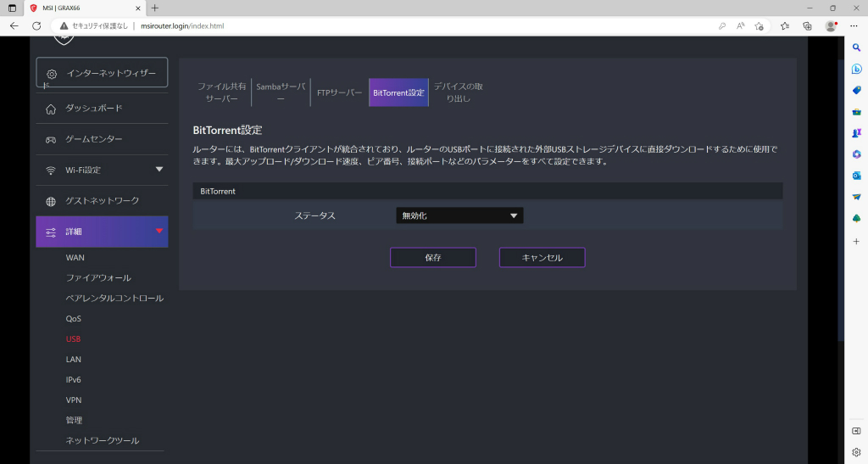The height and width of the screenshot is (464, 868).
Task: Click the Wi-Fi settings signal icon
Action: (51, 171)
